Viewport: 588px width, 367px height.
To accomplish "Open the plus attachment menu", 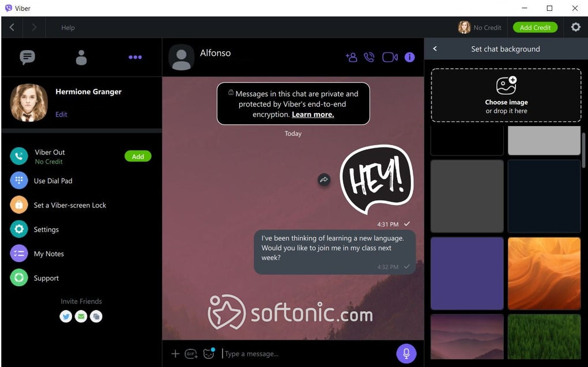I will (175, 354).
